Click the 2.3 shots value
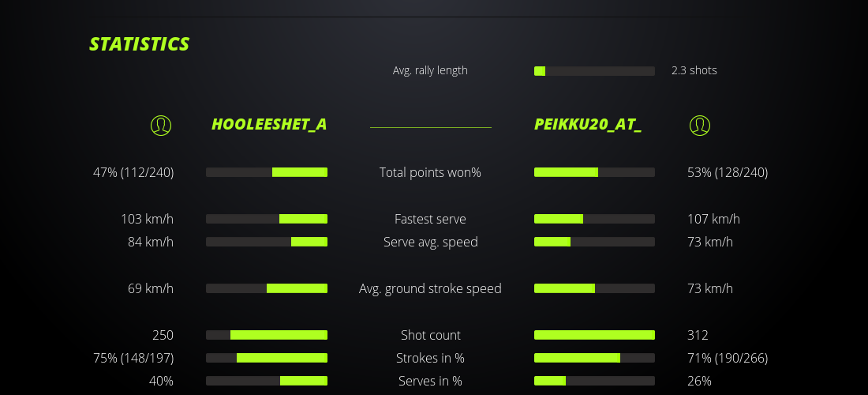The image size is (868, 395). click(694, 70)
